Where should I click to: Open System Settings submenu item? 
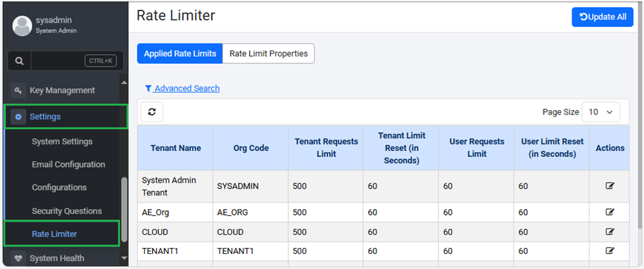tap(62, 142)
